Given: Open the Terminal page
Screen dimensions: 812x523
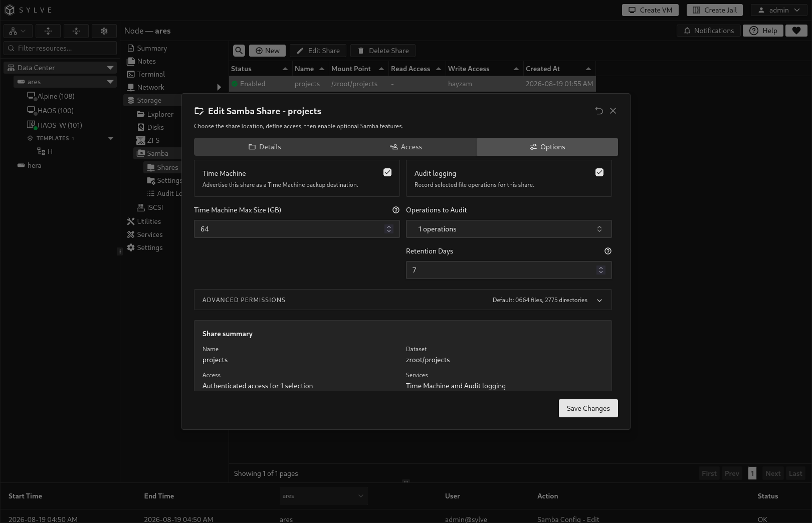Looking at the screenshot, I should point(146,74).
